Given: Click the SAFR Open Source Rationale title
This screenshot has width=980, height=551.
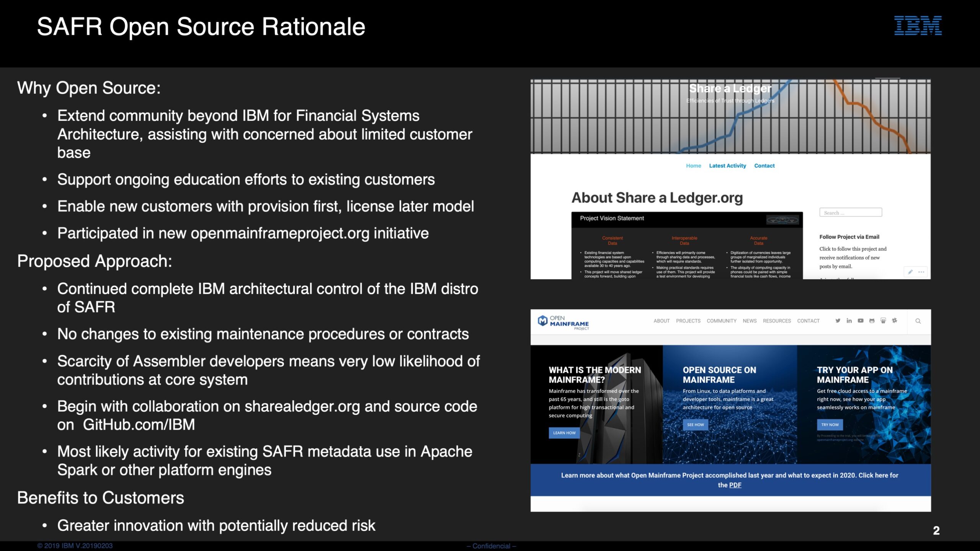Looking at the screenshot, I should 201,27.
